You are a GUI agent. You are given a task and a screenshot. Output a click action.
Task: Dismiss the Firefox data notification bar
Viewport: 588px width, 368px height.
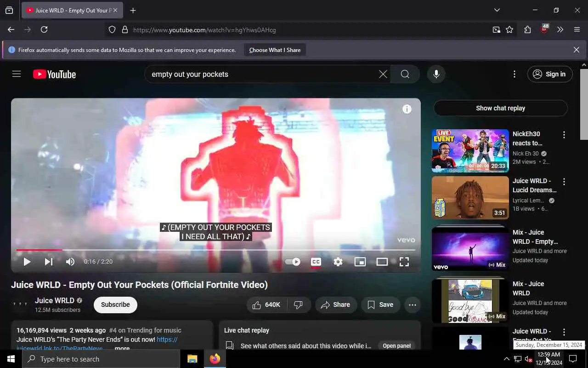click(577, 50)
